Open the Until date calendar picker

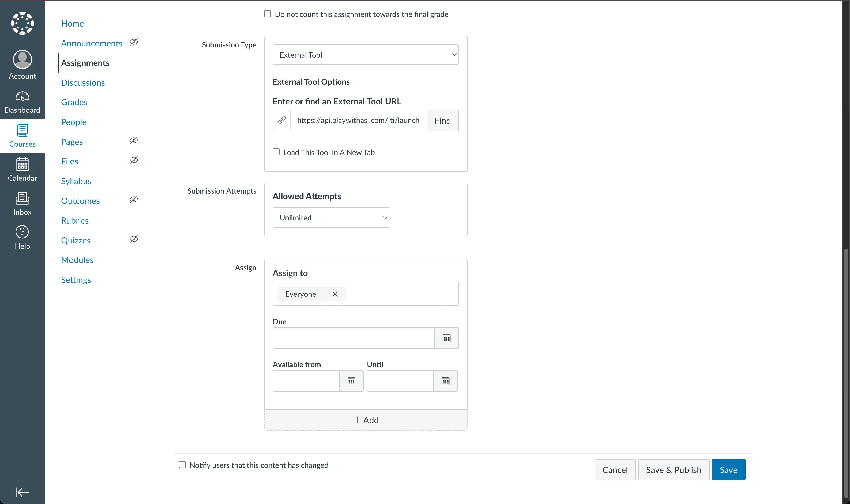pos(446,381)
